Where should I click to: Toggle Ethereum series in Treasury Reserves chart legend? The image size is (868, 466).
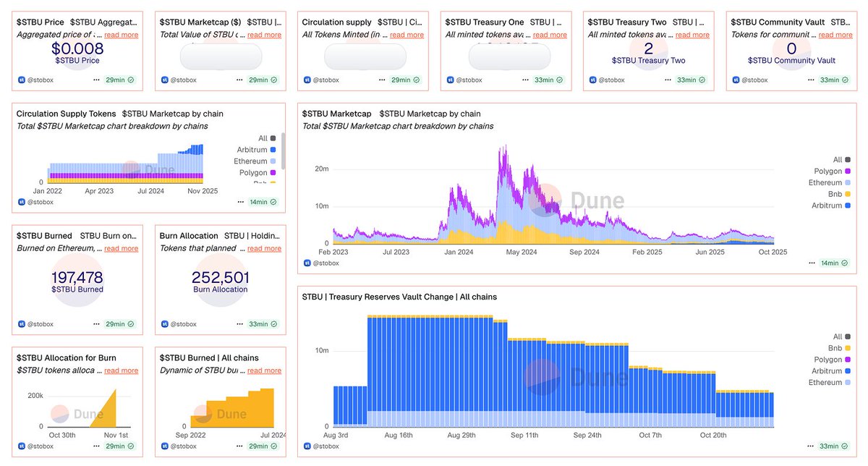tap(830, 382)
